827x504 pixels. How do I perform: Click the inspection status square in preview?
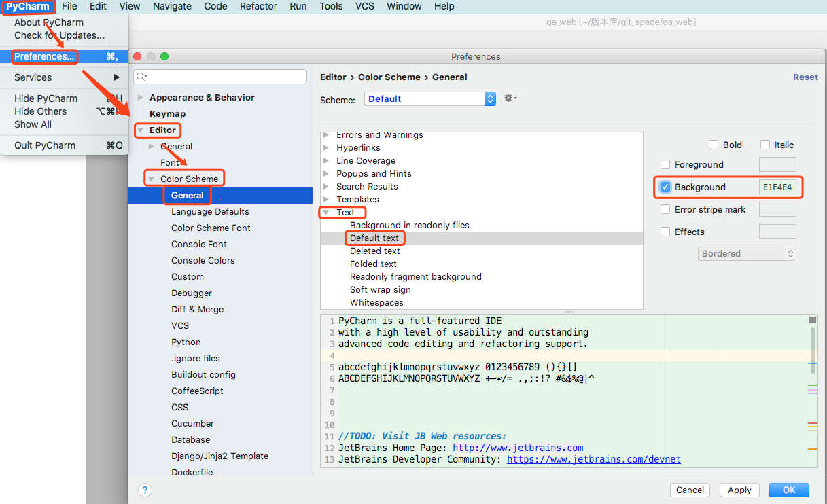(813, 320)
